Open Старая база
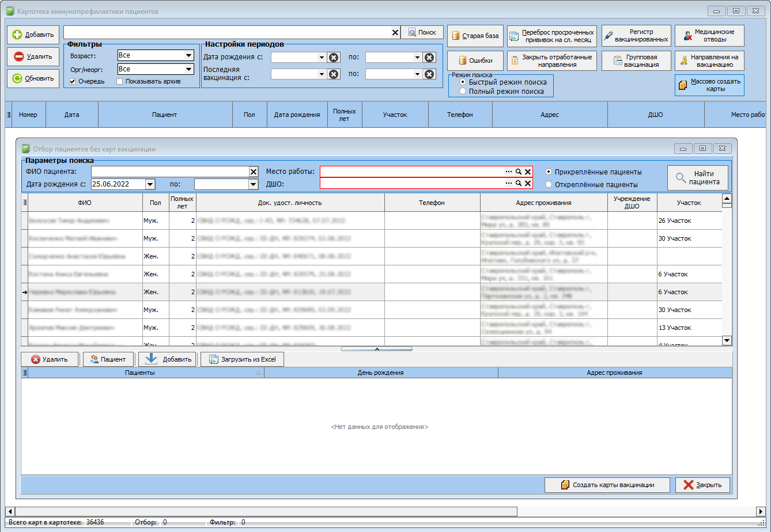 (x=475, y=36)
